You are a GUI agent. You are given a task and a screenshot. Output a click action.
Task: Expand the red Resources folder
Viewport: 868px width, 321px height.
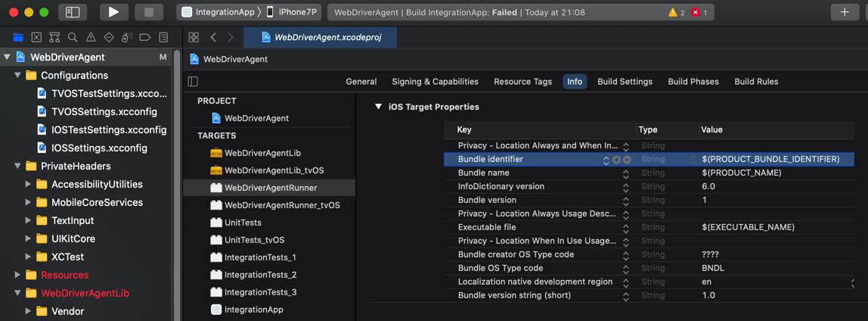[x=17, y=275]
